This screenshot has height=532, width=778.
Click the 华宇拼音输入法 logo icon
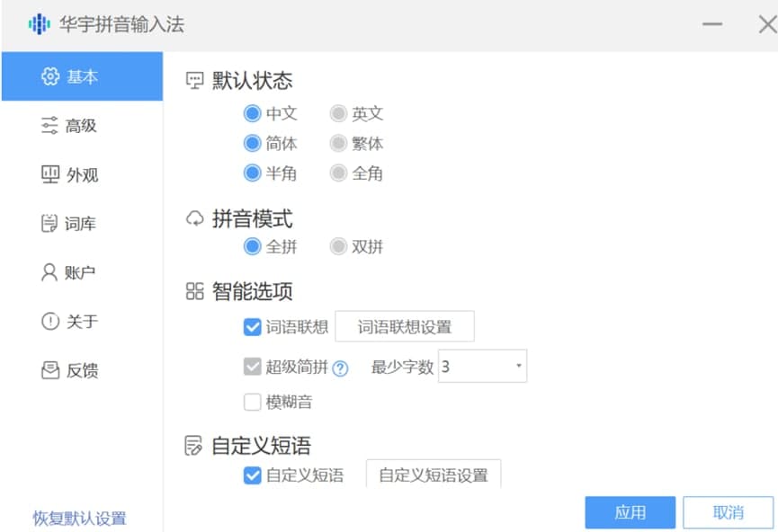pos(40,24)
